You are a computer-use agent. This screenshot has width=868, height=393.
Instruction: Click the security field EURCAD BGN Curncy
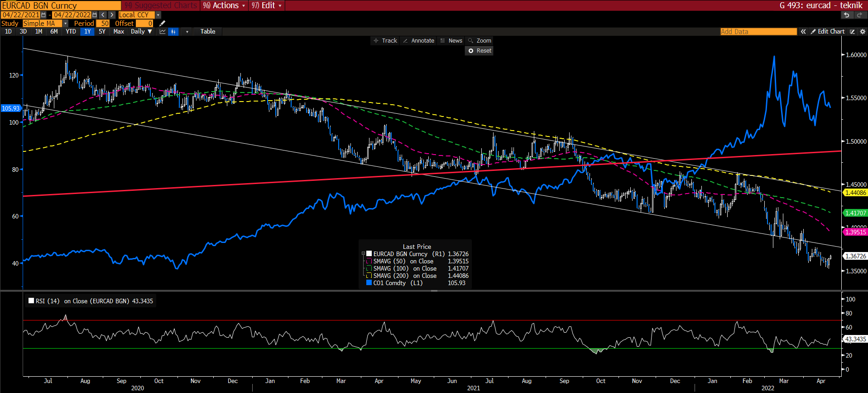tap(61, 5)
